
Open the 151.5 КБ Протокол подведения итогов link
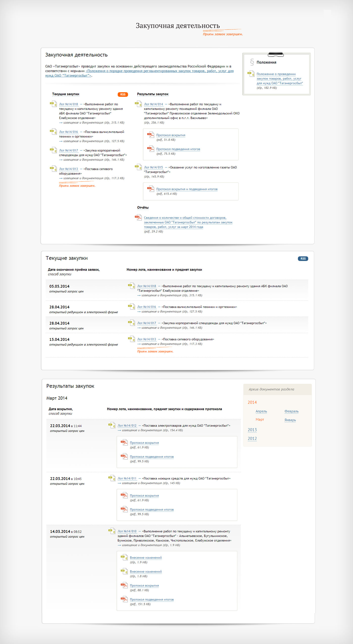(152, 600)
